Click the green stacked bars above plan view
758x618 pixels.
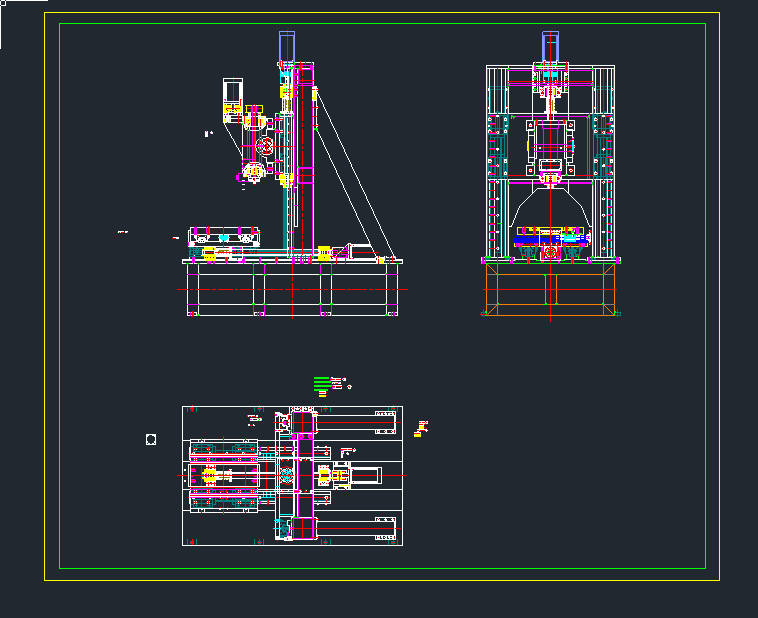(321, 383)
